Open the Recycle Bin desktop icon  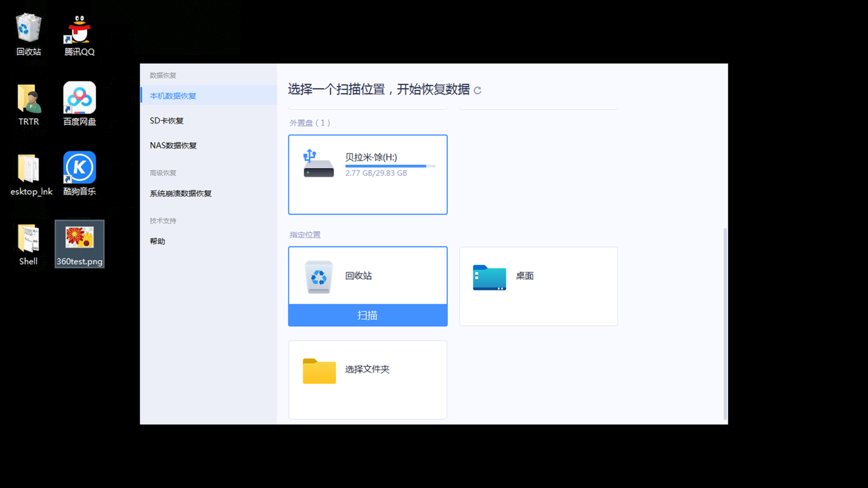click(x=28, y=34)
